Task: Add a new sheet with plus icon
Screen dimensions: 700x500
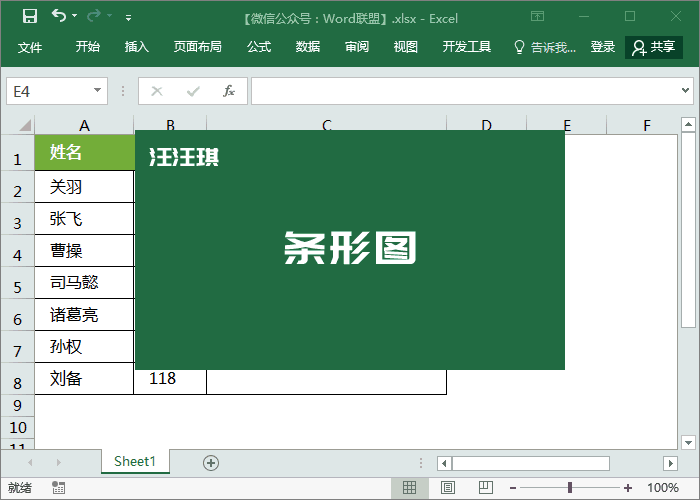Action: point(211,463)
